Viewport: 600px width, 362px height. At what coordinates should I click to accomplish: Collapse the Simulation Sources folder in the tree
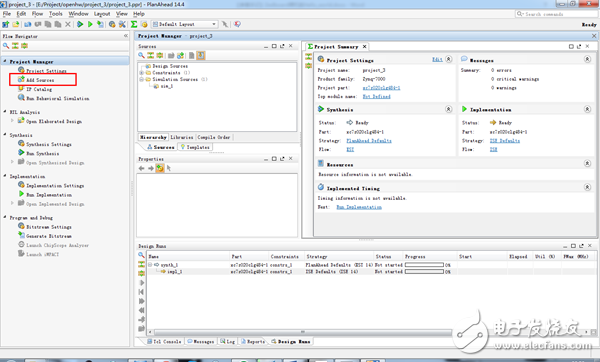142,80
